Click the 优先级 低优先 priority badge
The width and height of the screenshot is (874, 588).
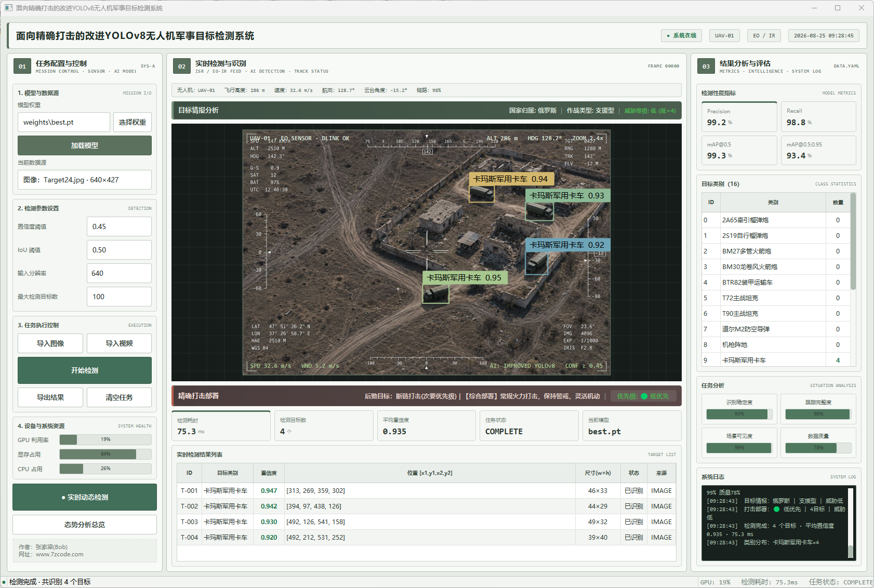(643, 396)
